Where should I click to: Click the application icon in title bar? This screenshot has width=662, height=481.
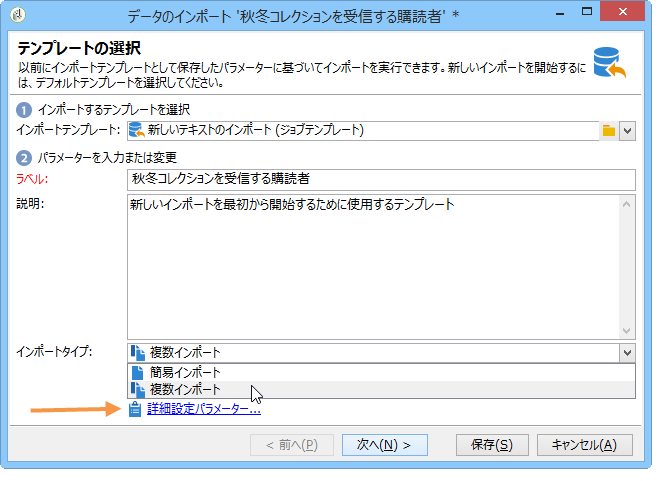point(18,15)
